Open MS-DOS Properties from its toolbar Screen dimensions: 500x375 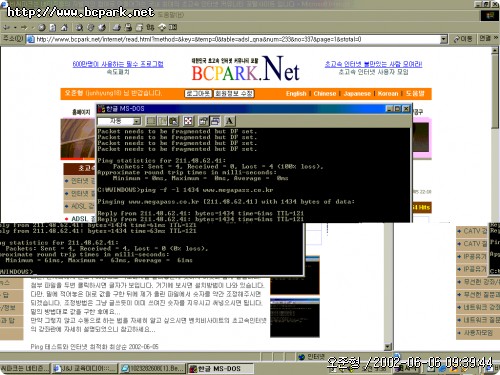pos(203,121)
